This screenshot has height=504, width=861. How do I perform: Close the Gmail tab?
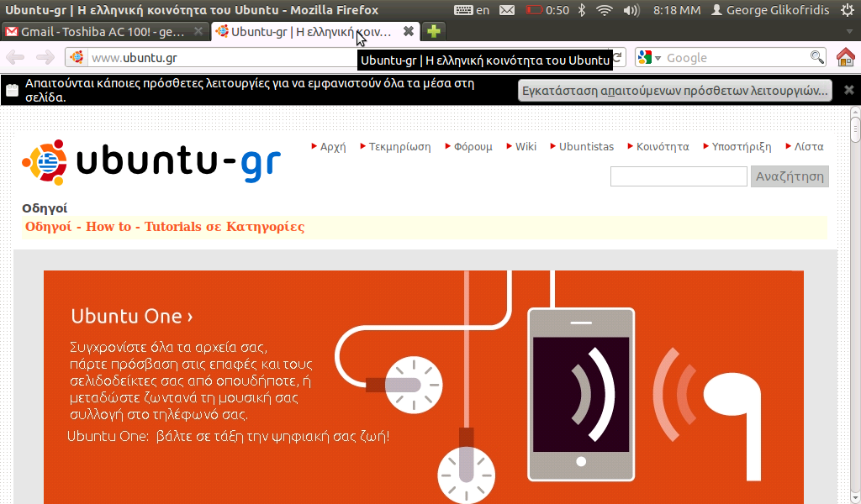pyautogui.click(x=198, y=32)
